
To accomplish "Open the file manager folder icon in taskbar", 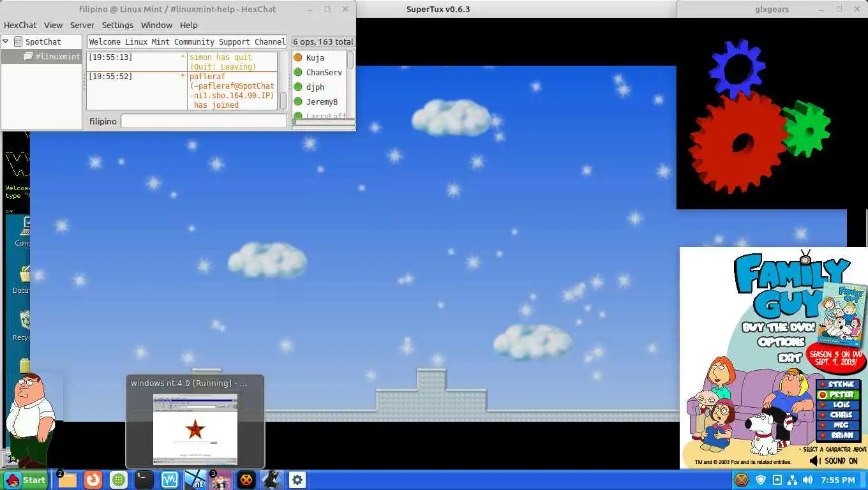I will [x=67, y=480].
